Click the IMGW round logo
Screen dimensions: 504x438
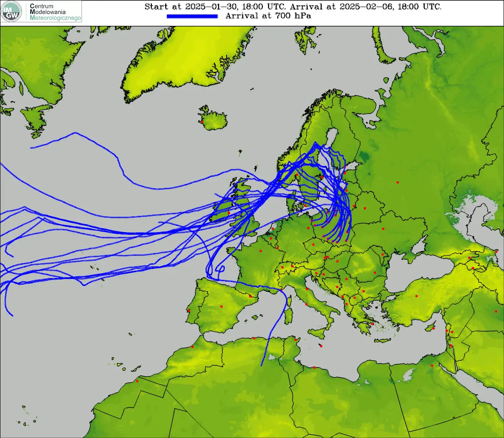click(x=11, y=11)
